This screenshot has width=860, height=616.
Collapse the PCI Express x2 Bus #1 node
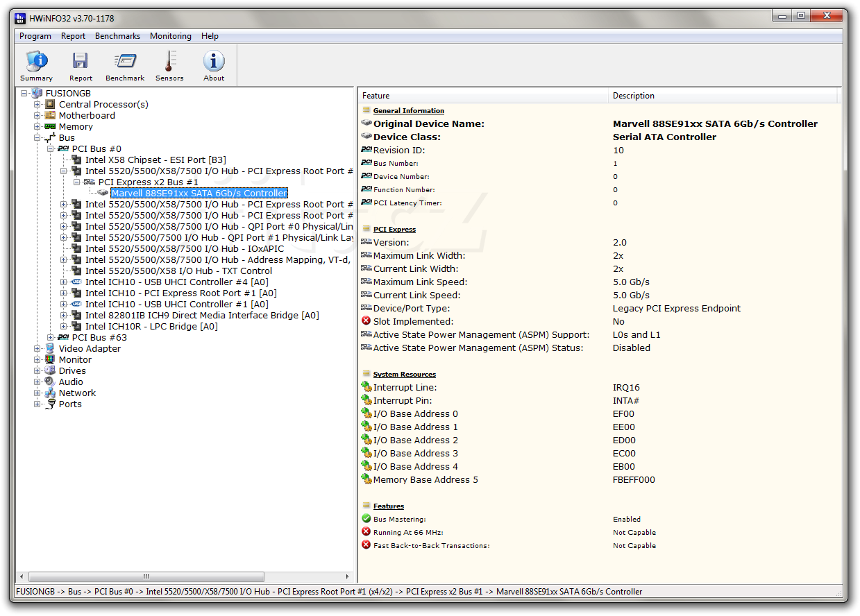pyautogui.click(x=77, y=182)
